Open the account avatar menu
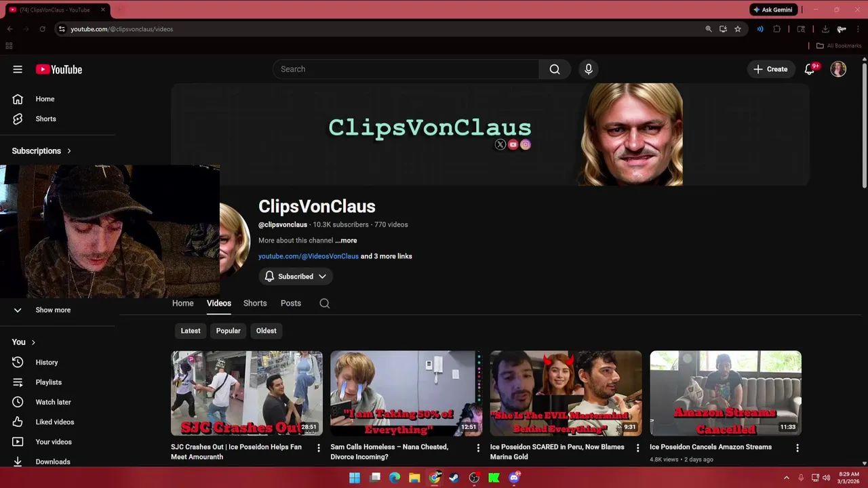The image size is (868, 488). (x=839, y=69)
